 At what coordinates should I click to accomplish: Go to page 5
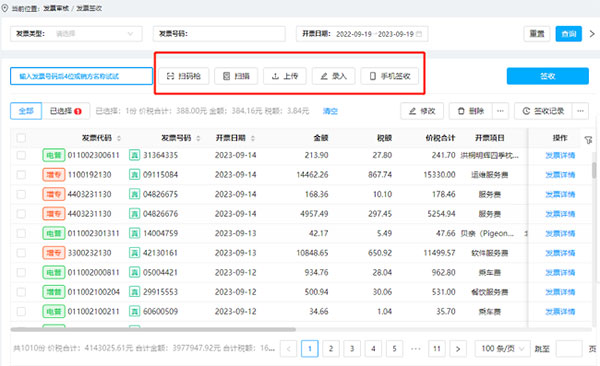[395, 349]
